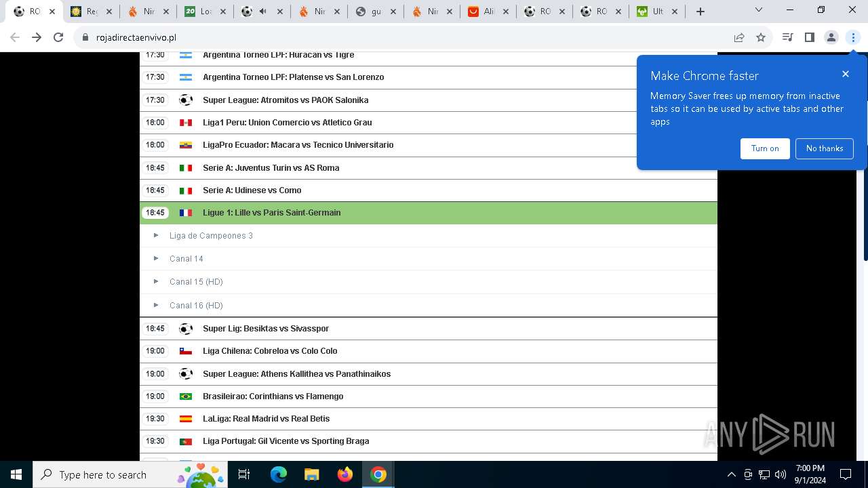Screen dimensions: 868x488
Task: Launch Microsoft Edge from the taskbar
Action: 279,474
